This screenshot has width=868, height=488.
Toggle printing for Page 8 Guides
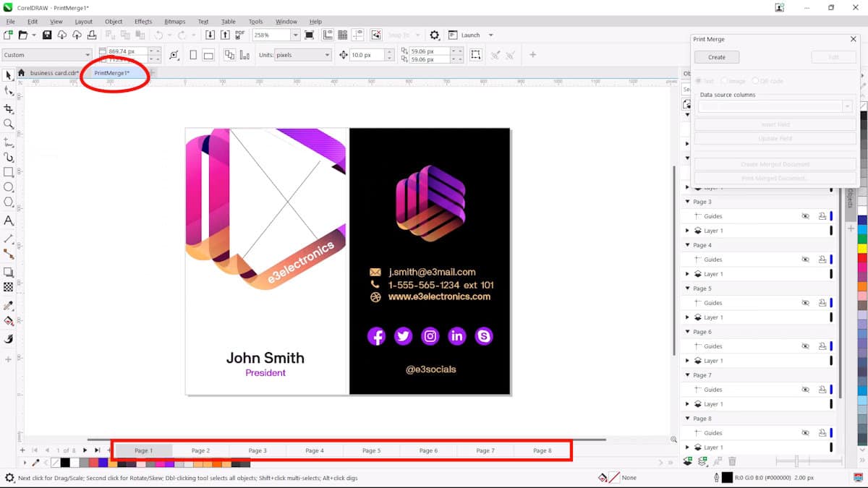click(x=822, y=433)
